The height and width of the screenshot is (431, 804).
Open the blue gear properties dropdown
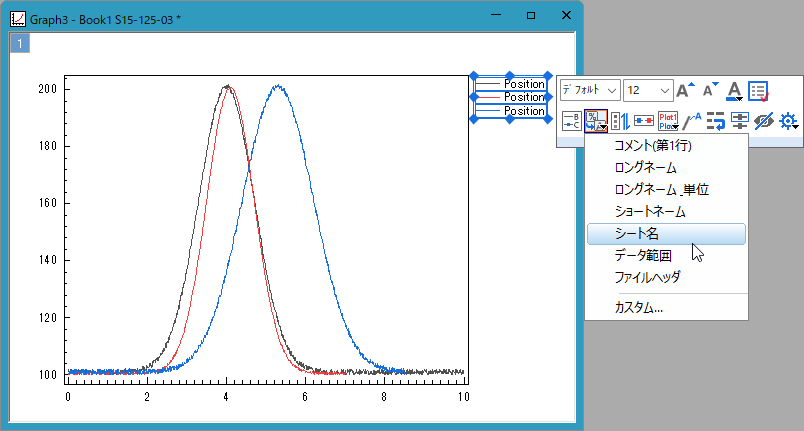(x=789, y=121)
